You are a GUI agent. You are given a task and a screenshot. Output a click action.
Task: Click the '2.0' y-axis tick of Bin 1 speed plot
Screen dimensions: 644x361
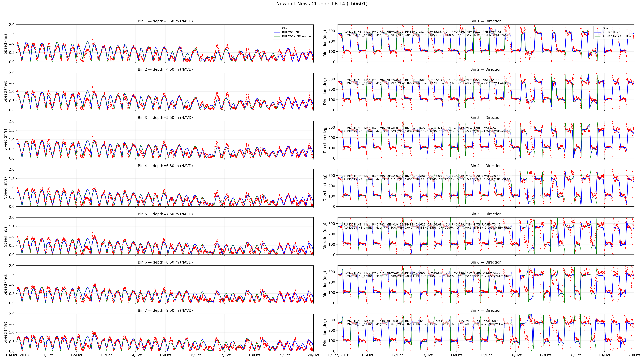pyautogui.click(x=12, y=25)
